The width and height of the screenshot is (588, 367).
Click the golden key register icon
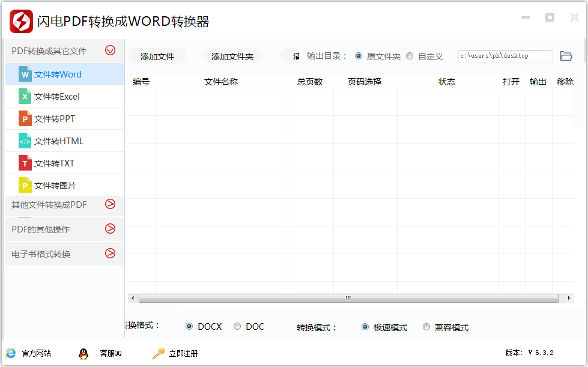[x=159, y=353]
